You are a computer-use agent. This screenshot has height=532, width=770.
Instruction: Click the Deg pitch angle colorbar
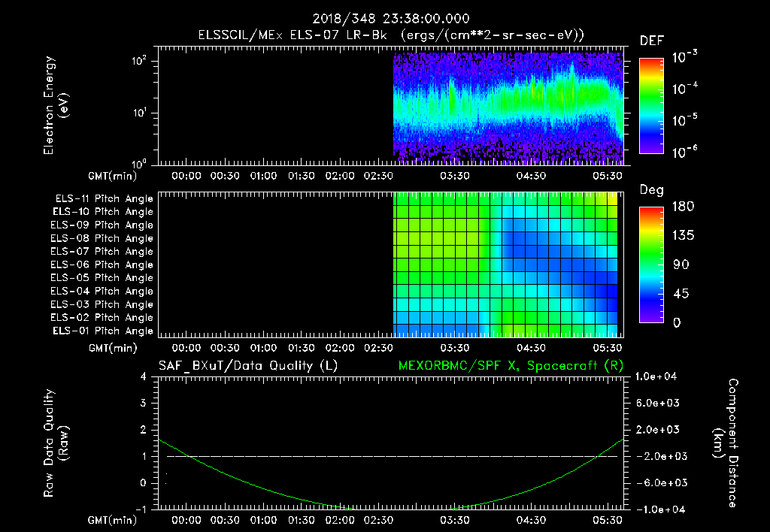[x=651, y=264]
